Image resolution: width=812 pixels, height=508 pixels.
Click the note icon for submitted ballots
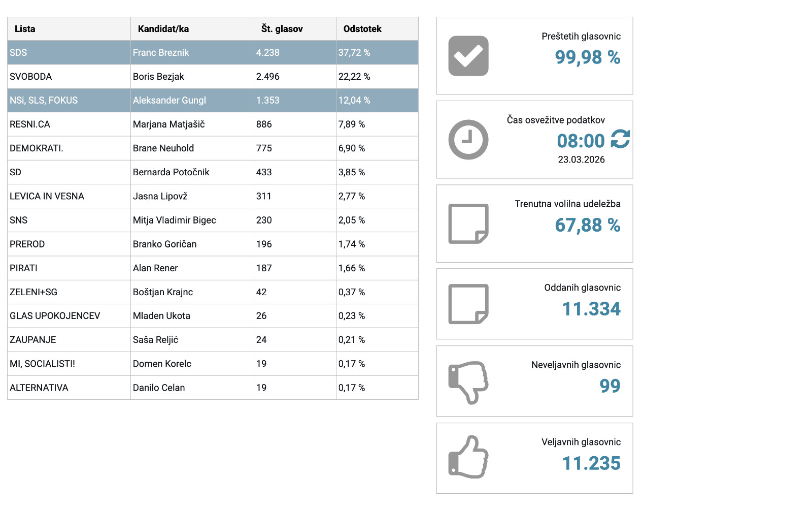[x=468, y=304]
